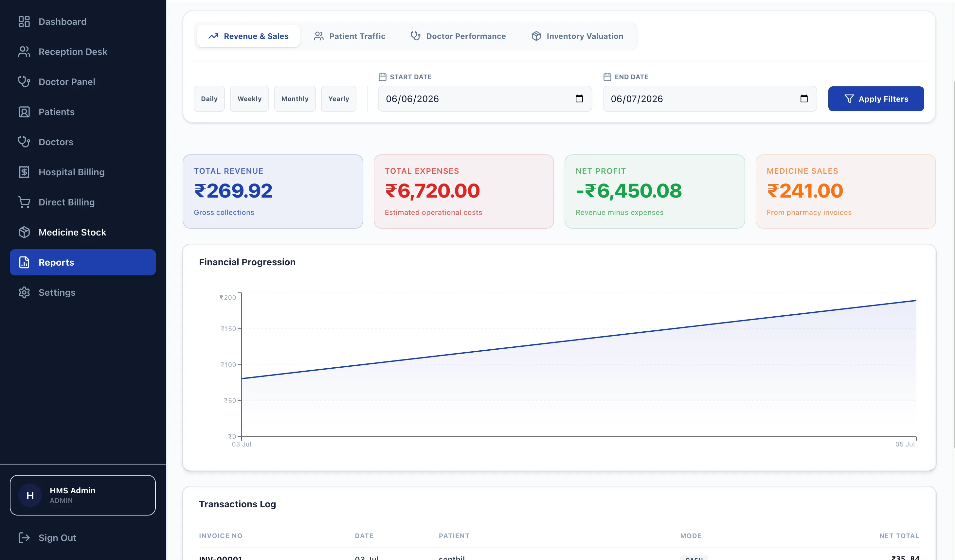Switch to Revenue & Sales tab

(248, 36)
